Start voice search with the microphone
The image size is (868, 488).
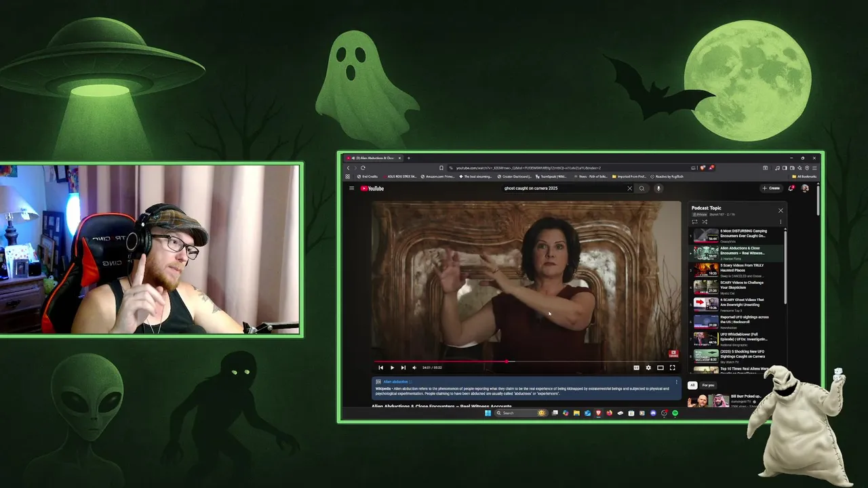pos(658,188)
